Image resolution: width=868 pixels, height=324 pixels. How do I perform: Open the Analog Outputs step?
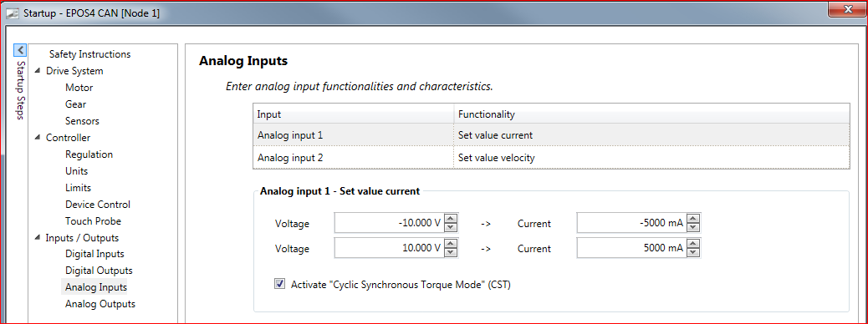pos(100,304)
